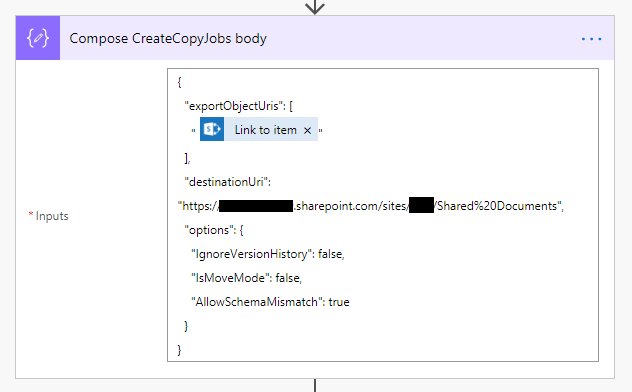
Task: Place cursor on the destinationUri key
Action: coord(227,182)
